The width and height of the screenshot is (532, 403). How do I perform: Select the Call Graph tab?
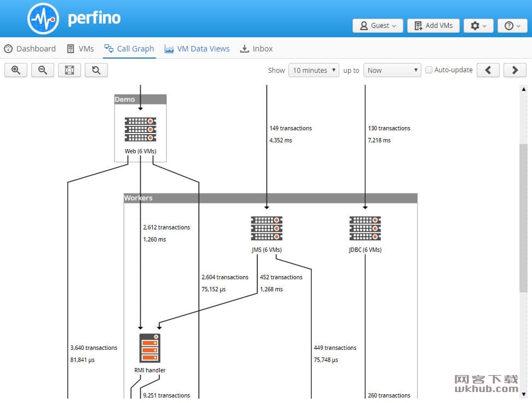tap(129, 49)
